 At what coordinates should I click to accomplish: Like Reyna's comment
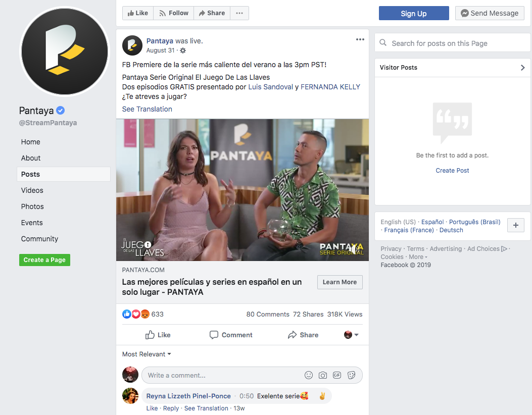pos(152,408)
